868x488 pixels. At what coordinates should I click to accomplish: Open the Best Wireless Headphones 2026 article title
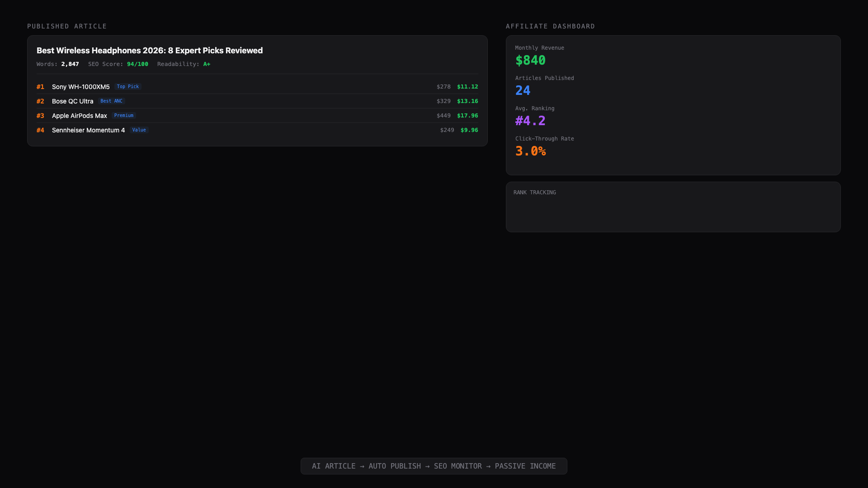pos(150,51)
